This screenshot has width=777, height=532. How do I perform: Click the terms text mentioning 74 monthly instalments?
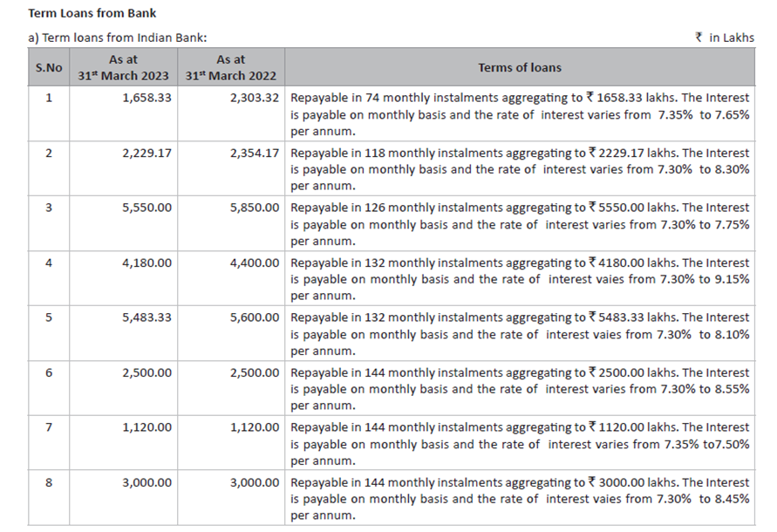click(x=519, y=114)
